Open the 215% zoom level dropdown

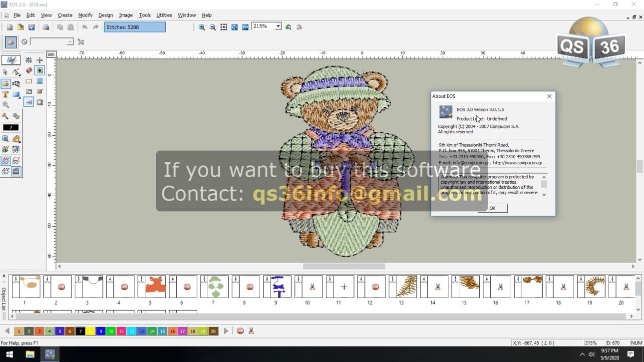point(278,26)
